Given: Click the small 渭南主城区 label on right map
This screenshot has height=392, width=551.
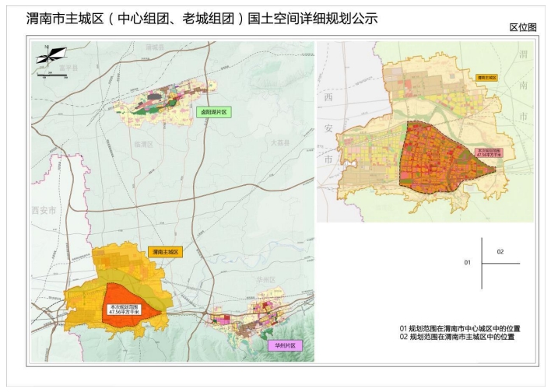Looking at the screenshot, I should coord(486,78).
